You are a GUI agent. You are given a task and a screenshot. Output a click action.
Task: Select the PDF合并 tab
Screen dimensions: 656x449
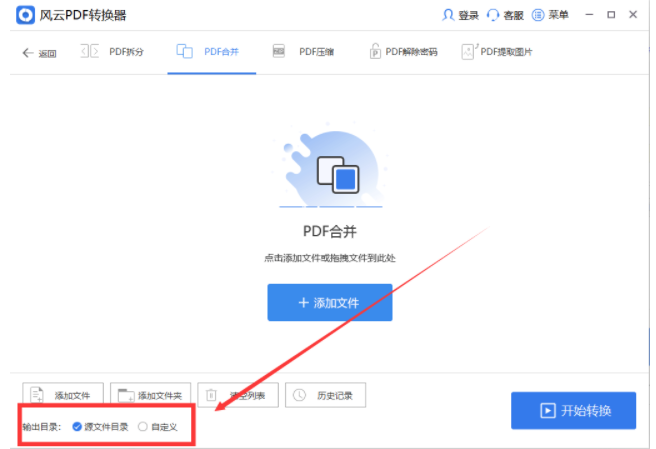210,52
